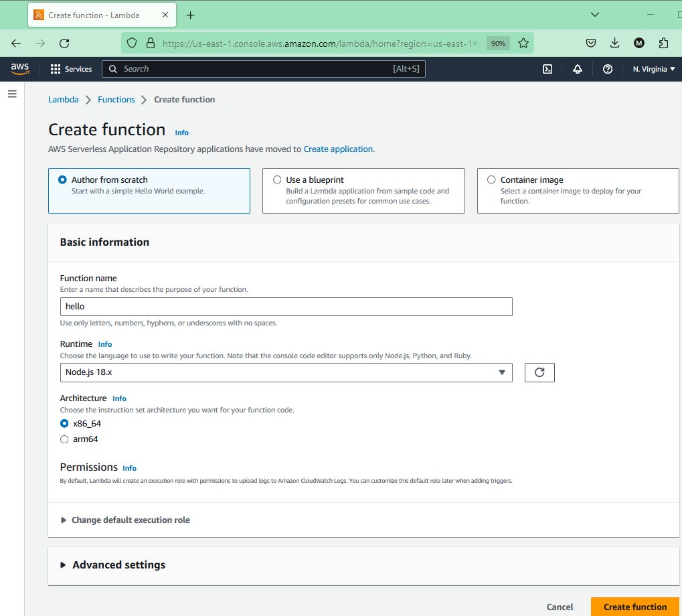Click the account M profile icon in the toolbar
Image resolution: width=682 pixels, height=616 pixels.
click(x=639, y=43)
